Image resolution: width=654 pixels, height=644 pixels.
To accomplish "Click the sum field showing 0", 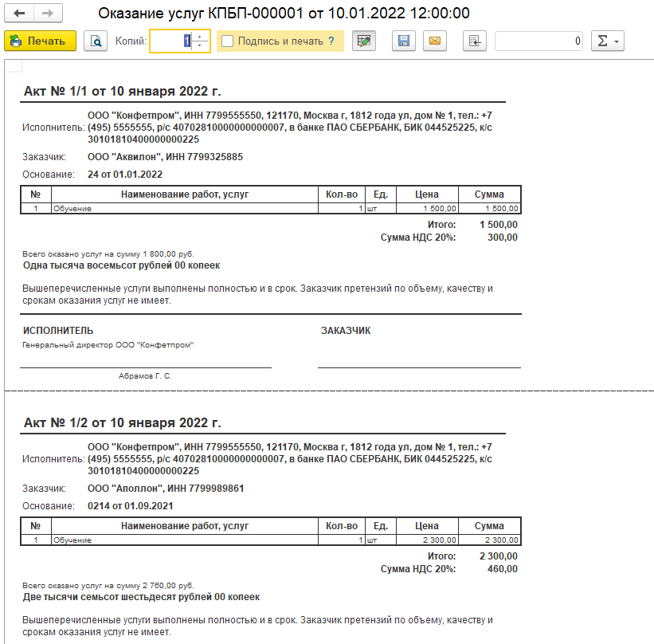I will 538,41.
